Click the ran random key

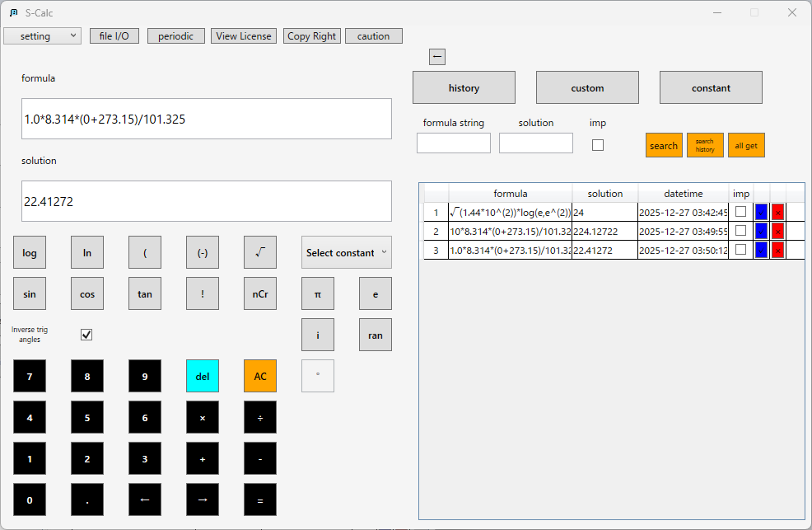point(376,335)
